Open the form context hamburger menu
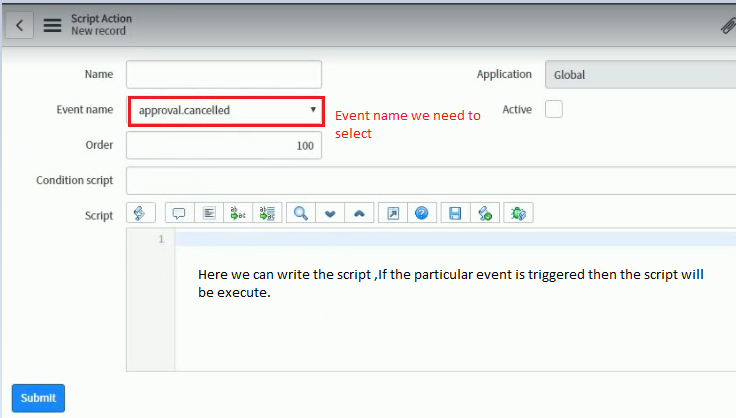 click(52, 25)
